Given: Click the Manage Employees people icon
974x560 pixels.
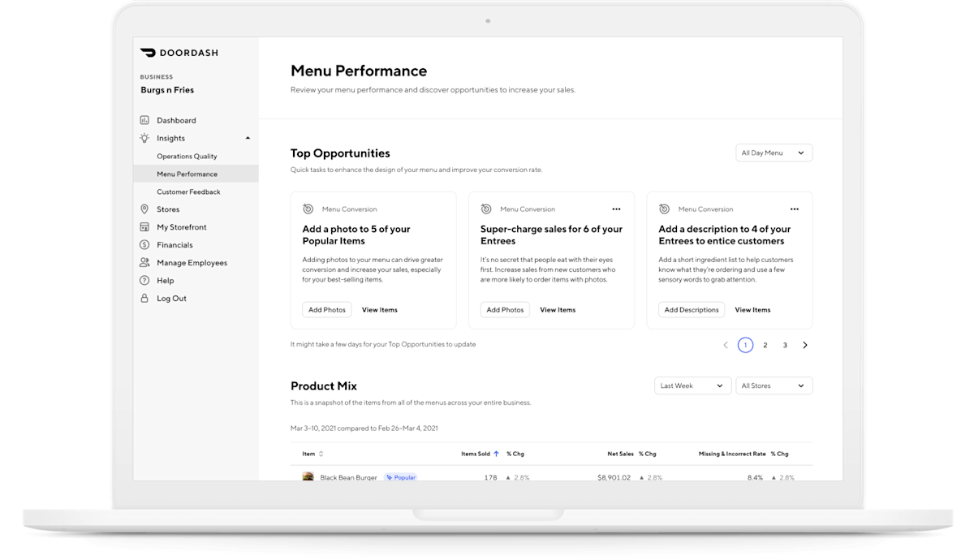Looking at the screenshot, I should 144,262.
